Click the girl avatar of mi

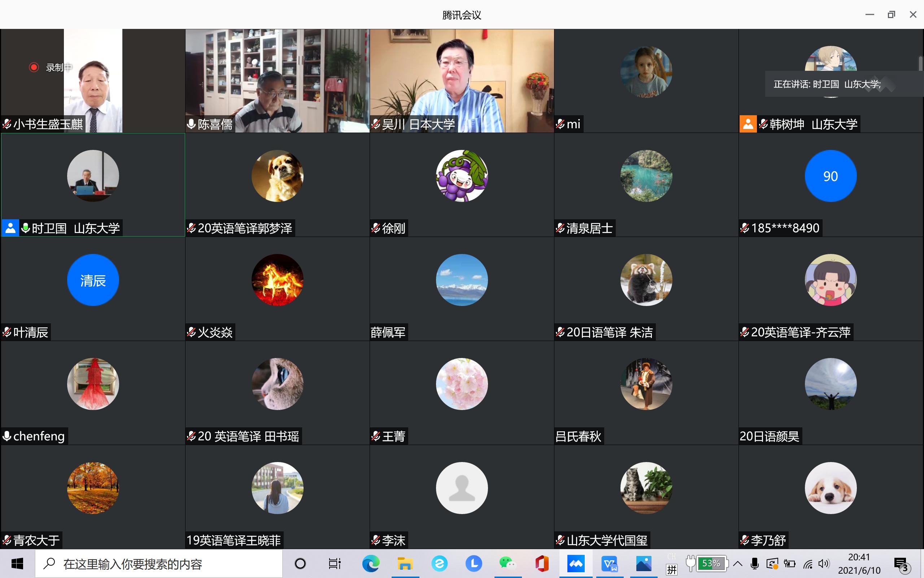pos(646,72)
